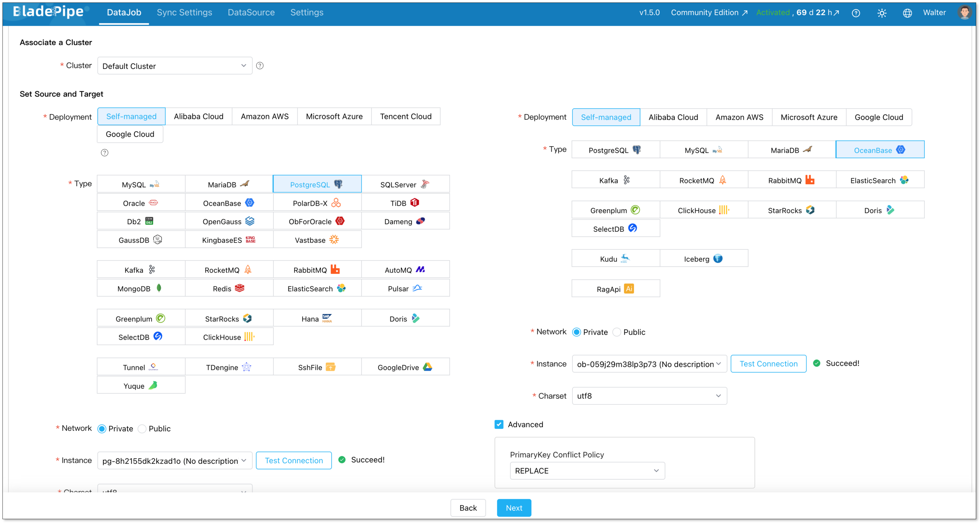Click the Back button
The image size is (980, 523).
click(x=468, y=508)
